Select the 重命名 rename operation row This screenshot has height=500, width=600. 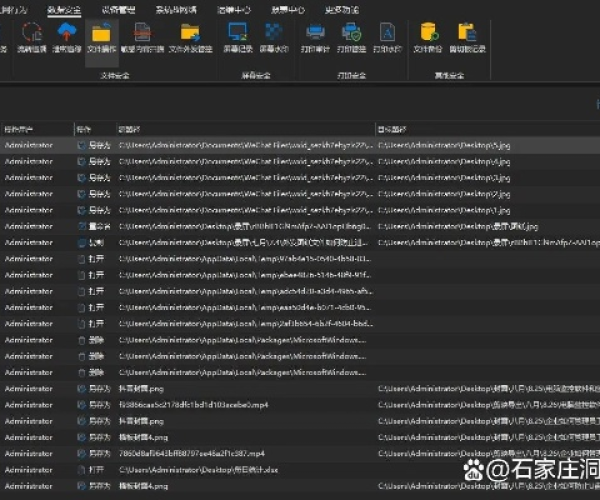tap(300, 226)
